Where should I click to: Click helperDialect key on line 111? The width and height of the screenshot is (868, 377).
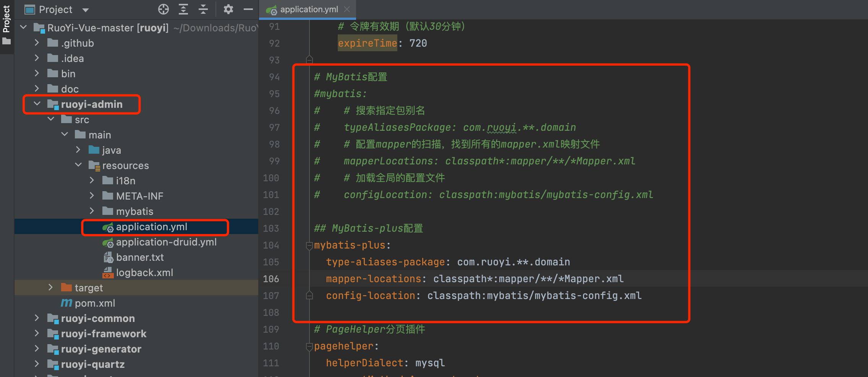click(x=364, y=363)
